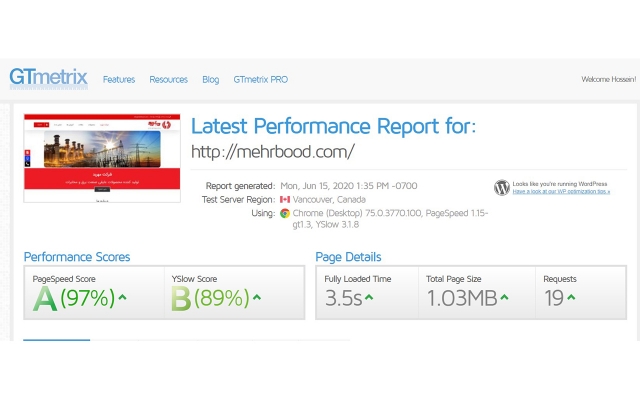Click the YSlow Score up arrow
Screen dimensions: 640x400
click(x=257, y=297)
